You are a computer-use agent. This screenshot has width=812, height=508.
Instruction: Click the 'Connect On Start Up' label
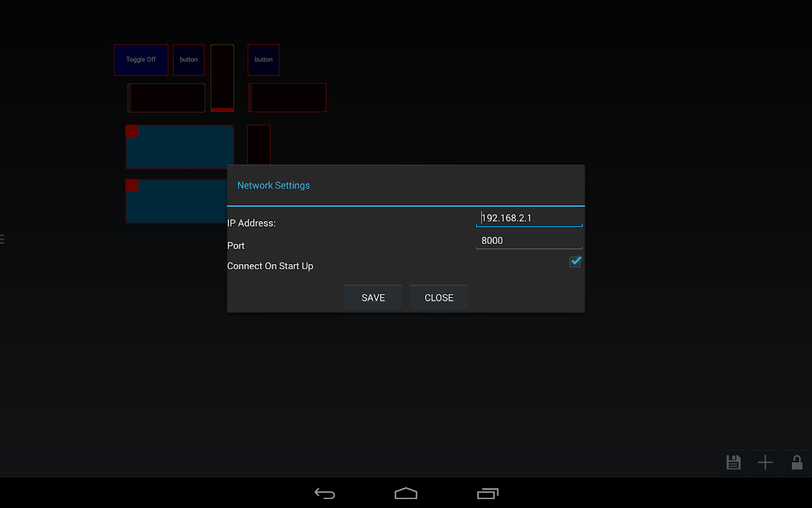(x=270, y=266)
